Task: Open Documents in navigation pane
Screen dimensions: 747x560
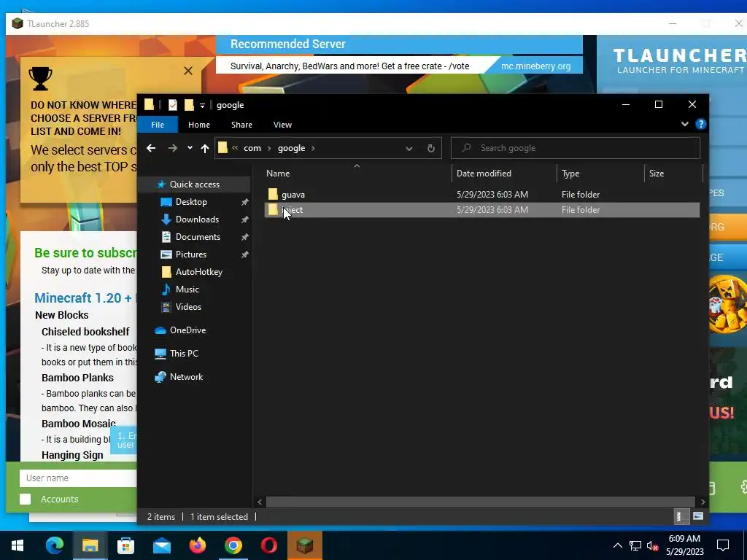Action: pyautogui.click(x=197, y=237)
